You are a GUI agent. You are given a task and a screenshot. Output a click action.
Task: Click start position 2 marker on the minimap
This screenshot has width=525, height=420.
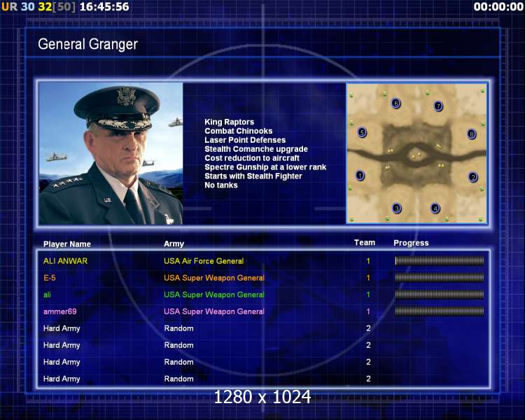(472, 177)
